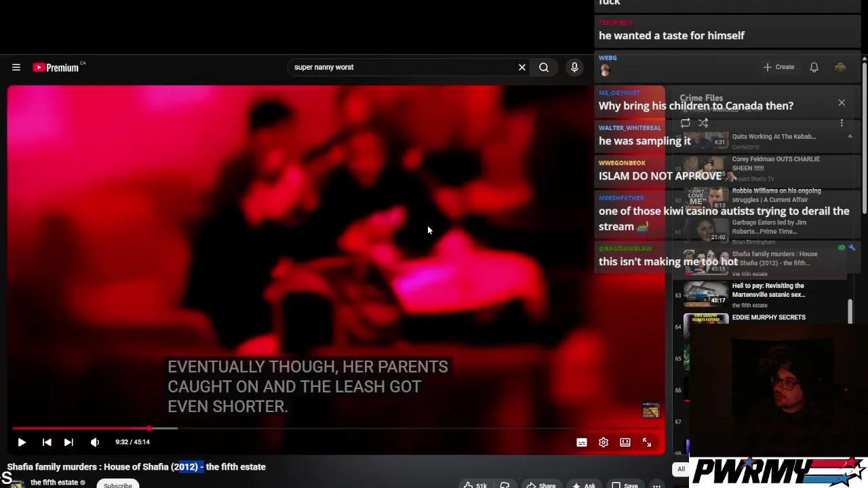Open the fifth estate channel link
868x488 pixels.
(x=54, y=483)
